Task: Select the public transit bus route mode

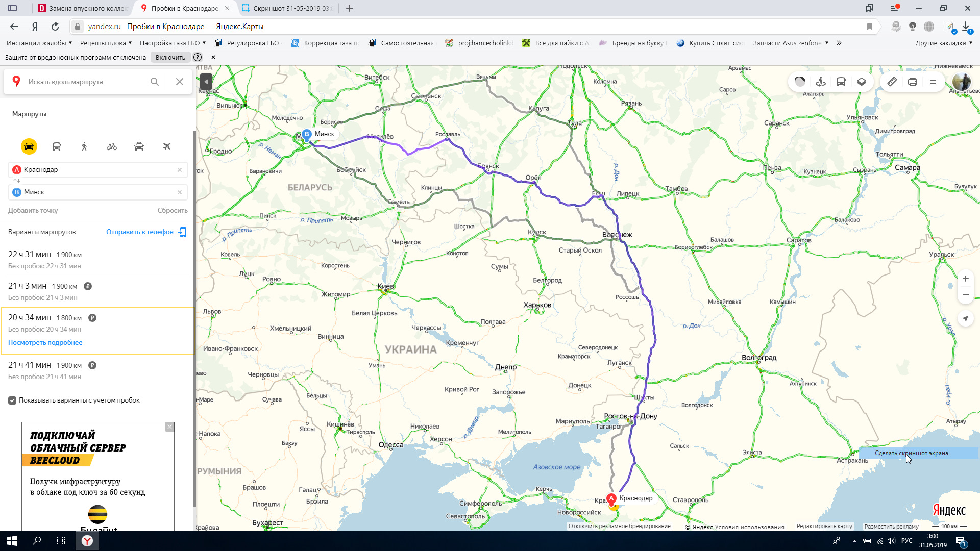Action: (57, 147)
